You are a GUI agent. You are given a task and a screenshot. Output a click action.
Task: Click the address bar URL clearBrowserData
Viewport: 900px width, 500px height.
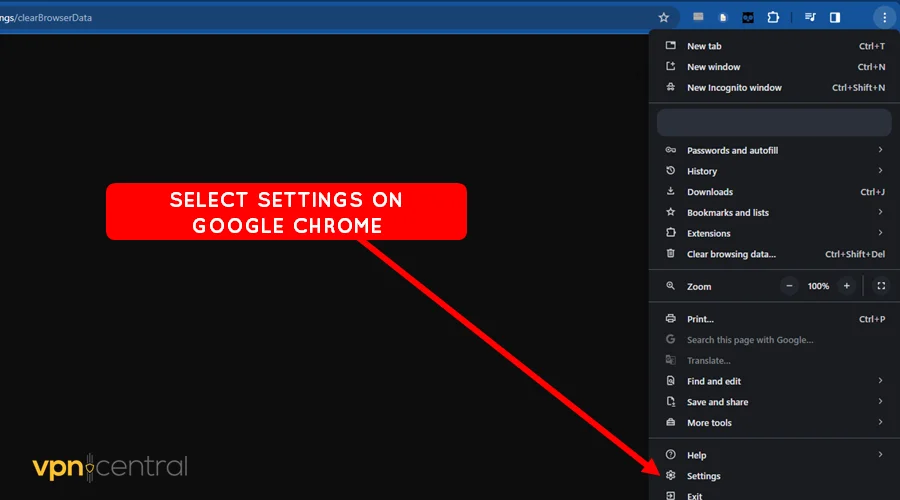click(x=46, y=18)
